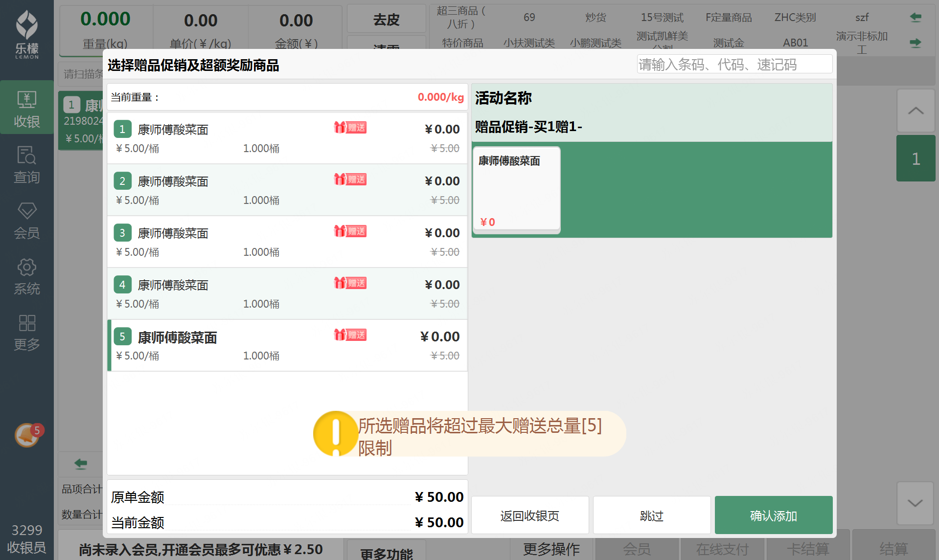Click the 赠品促销-买1赠1- activity name
The width and height of the screenshot is (939, 560).
pyautogui.click(x=528, y=127)
